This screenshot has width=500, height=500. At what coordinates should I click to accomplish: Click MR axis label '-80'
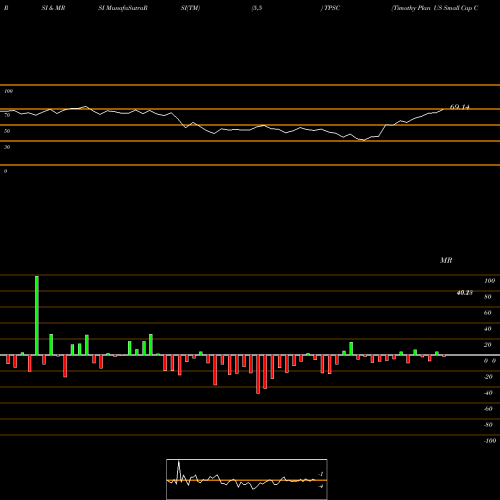(x=488, y=425)
